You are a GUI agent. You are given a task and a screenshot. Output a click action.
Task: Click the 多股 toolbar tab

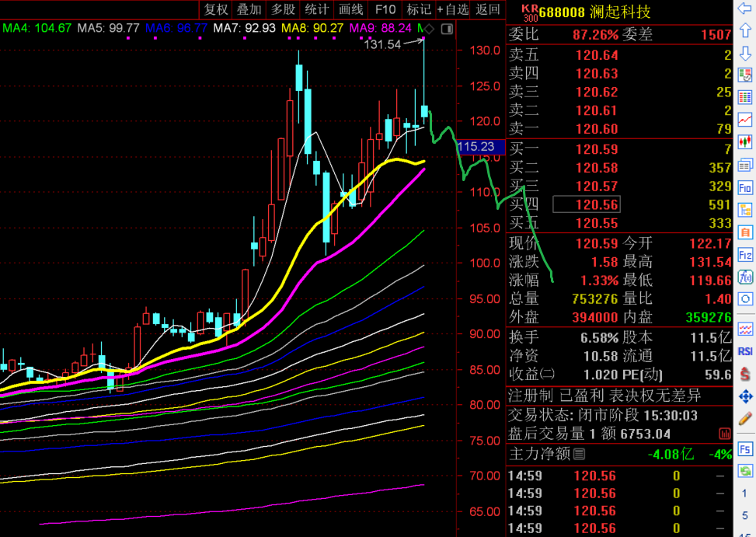click(283, 9)
